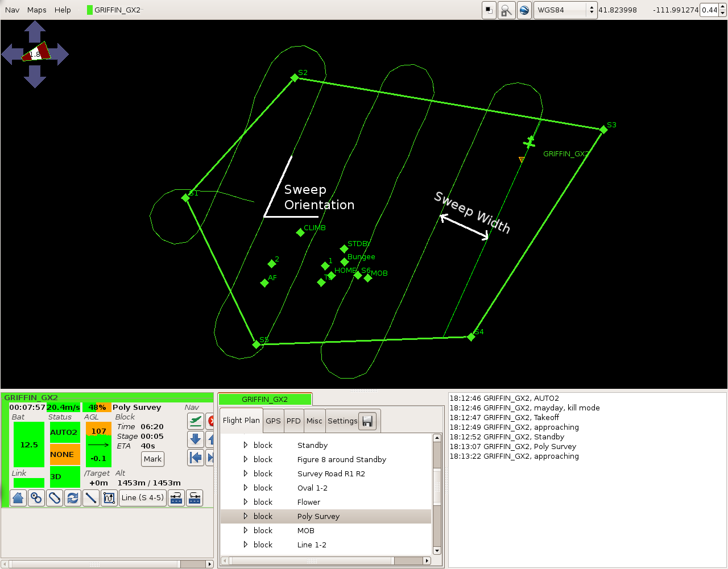Click the flight plan horizontal scrollbar right arrow

(x=427, y=560)
